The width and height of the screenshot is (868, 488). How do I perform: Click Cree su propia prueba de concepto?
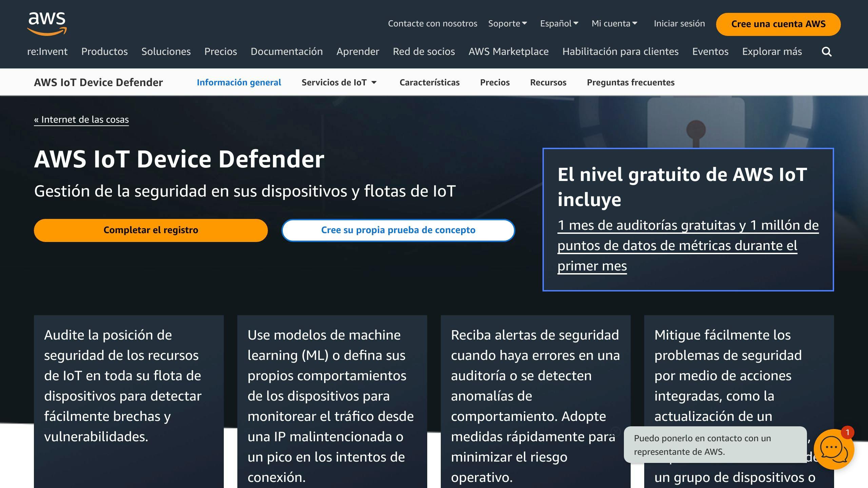coord(398,230)
